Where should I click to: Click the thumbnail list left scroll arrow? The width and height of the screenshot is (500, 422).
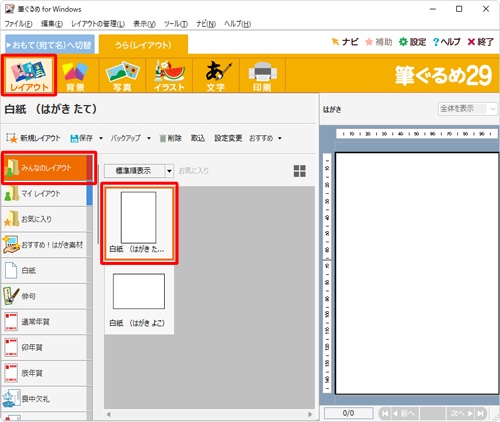108,414
